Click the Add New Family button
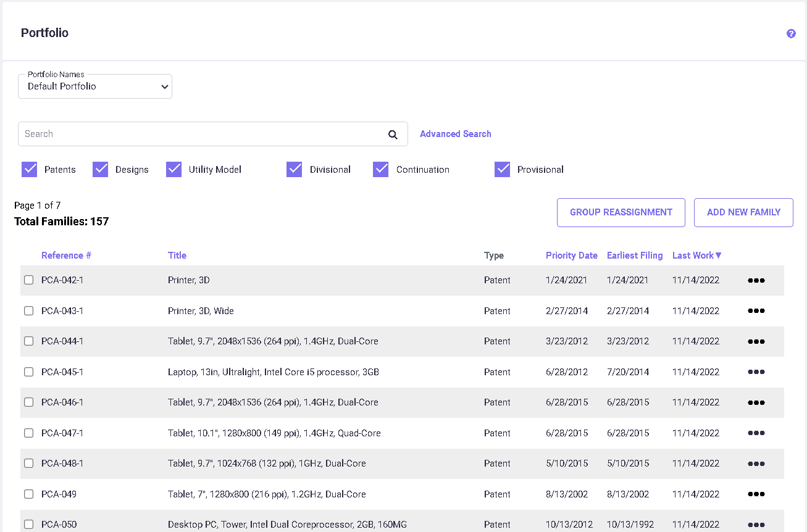The width and height of the screenshot is (807, 532). point(743,212)
